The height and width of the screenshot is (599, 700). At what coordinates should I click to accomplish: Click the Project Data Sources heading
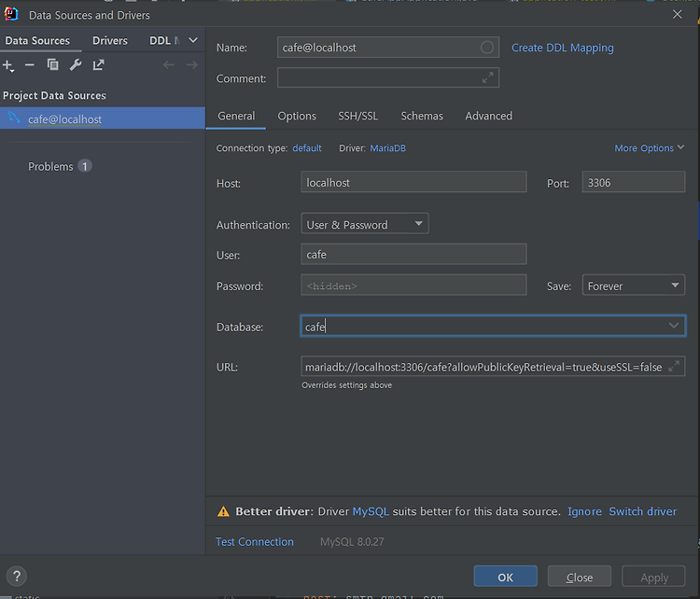(54, 96)
